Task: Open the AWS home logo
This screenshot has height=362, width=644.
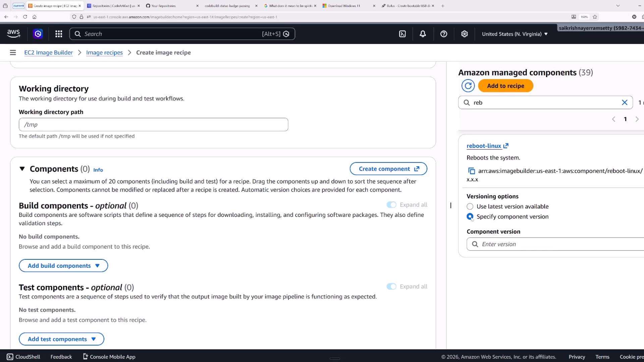Action: click(13, 34)
